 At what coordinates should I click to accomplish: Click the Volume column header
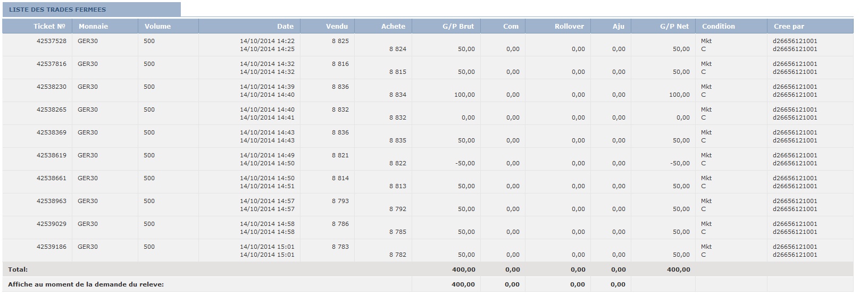(157, 26)
